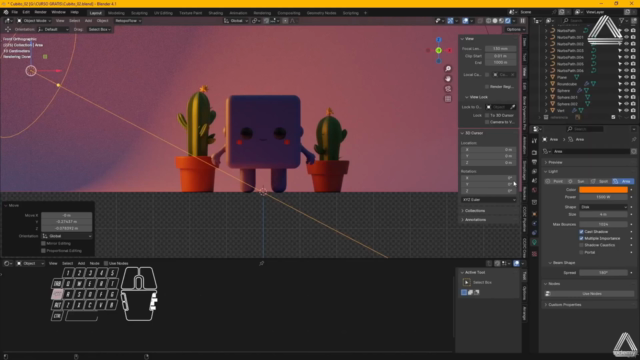Click the zoom magnifier viewport gizmo
The width and height of the screenshot is (640, 360).
[x=448, y=69]
